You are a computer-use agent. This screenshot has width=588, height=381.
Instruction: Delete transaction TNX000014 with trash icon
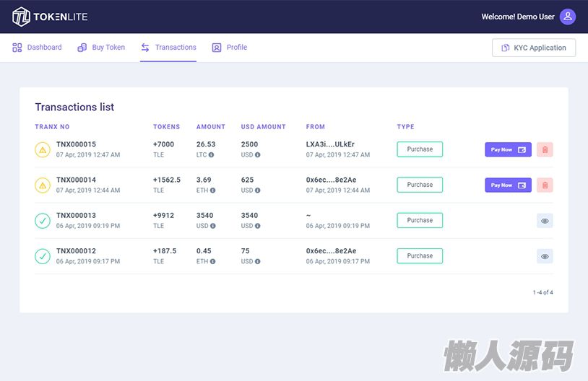pos(545,185)
